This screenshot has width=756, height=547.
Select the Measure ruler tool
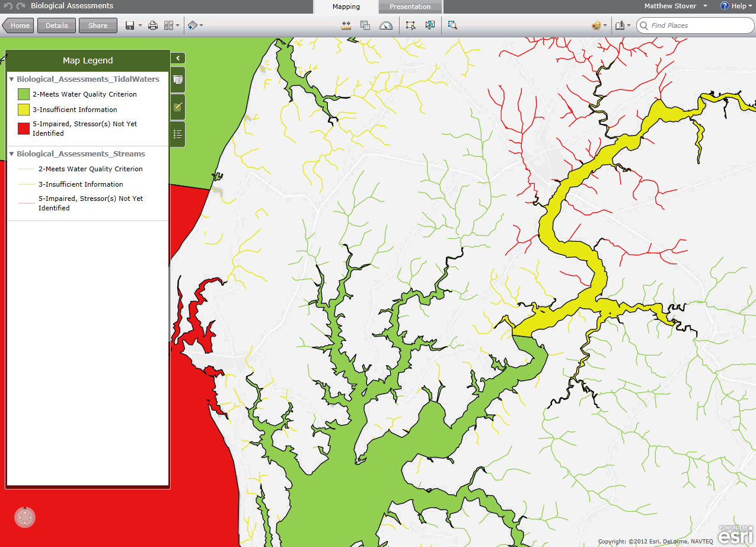tap(347, 25)
